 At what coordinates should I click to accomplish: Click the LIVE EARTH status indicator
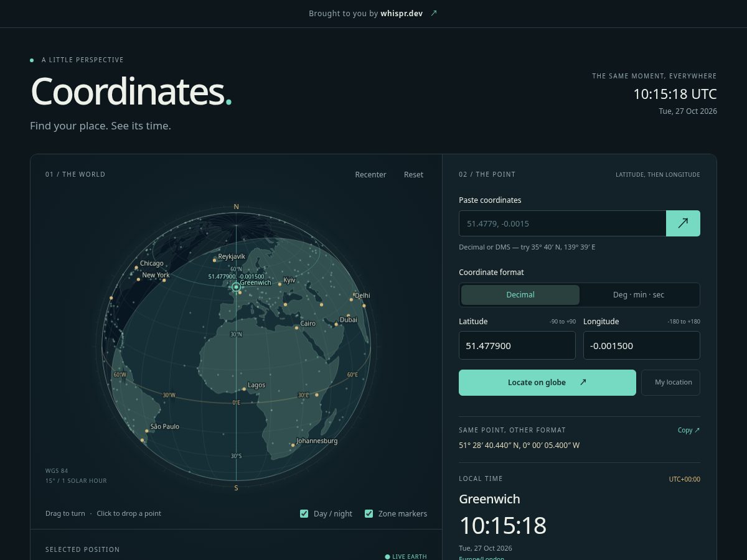click(406, 556)
